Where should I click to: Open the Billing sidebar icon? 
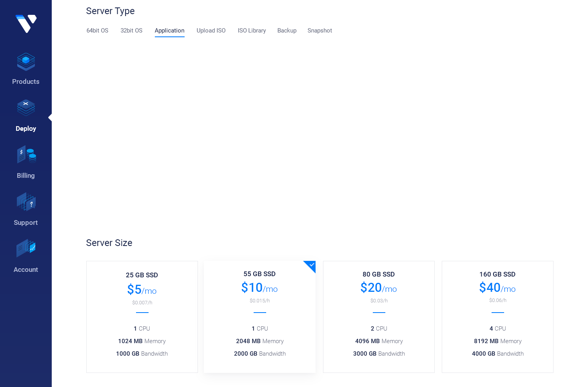(x=26, y=154)
